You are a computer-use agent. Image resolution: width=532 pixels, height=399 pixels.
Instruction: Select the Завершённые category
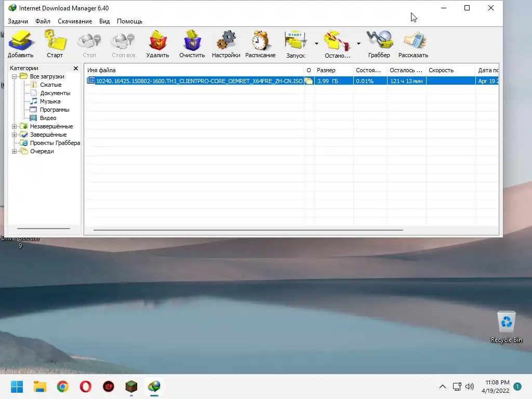tap(48, 135)
